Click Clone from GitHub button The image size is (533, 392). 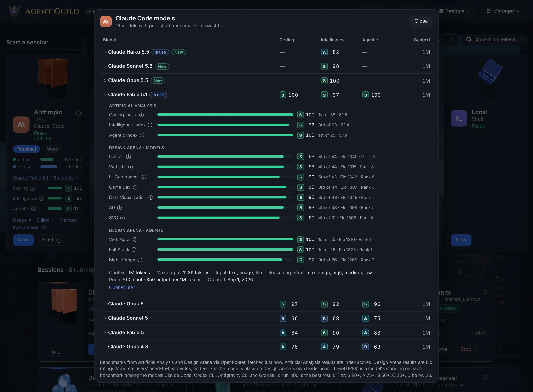(494, 39)
